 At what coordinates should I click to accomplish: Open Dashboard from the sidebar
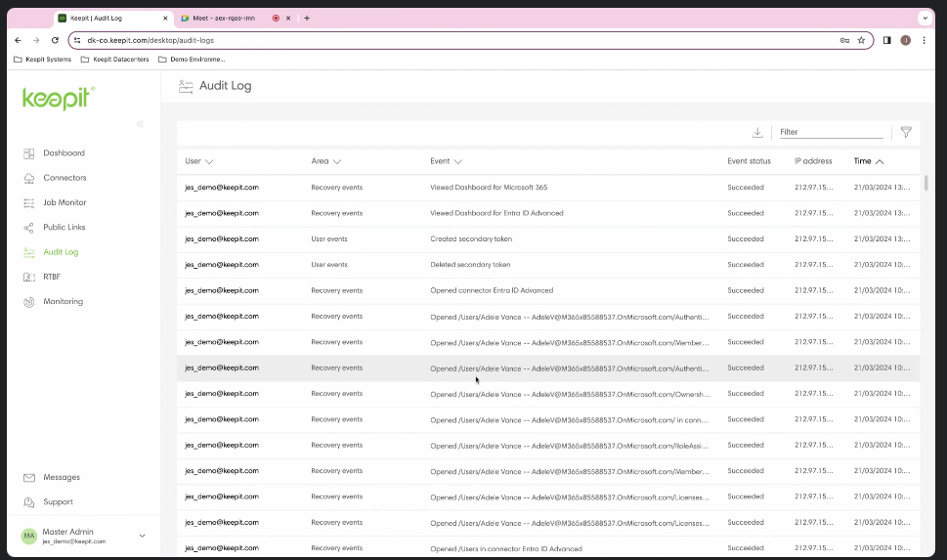pyautogui.click(x=64, y=153)
